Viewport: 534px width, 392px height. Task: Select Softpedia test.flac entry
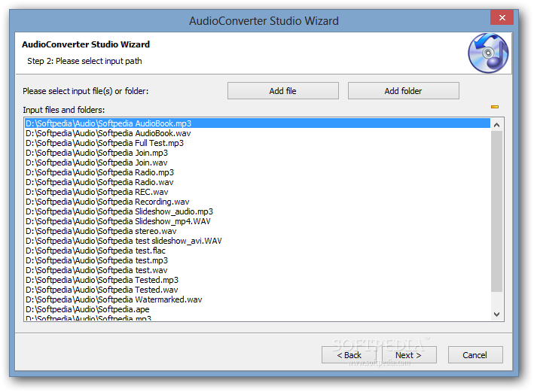[x=258, y=251]
